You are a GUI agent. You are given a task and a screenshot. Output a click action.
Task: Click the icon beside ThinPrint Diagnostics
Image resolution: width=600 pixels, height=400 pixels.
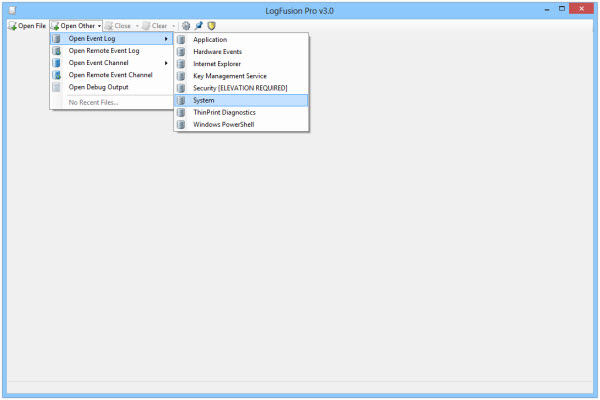point(181,113)
